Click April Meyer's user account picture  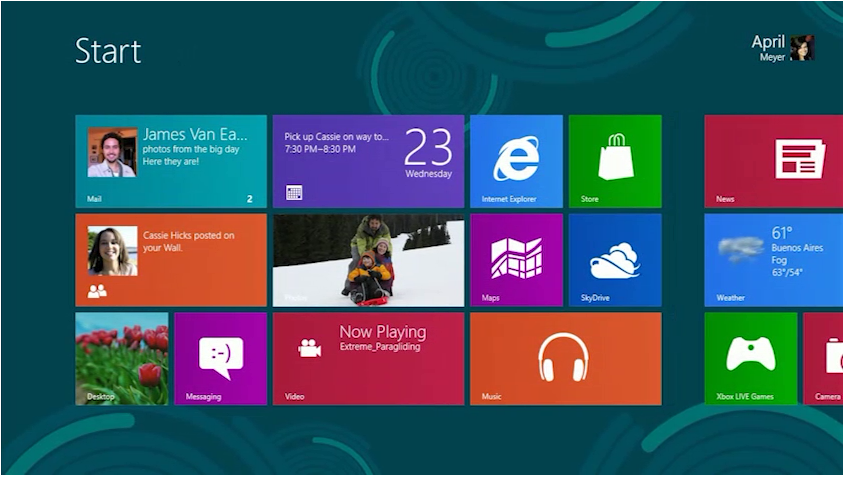(x=802, y=48)
